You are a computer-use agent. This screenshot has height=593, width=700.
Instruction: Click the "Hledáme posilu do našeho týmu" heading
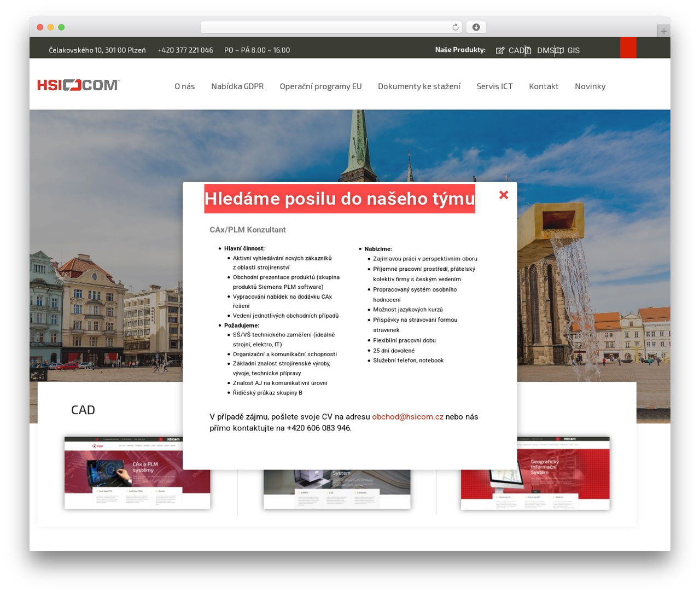pos(340,199)
